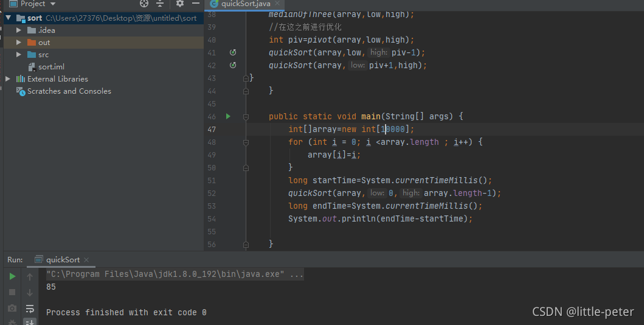The width and height of the screenshot is (644, 325).
Task: Click recursive call icon on line 41
Action: coord(233,52)
